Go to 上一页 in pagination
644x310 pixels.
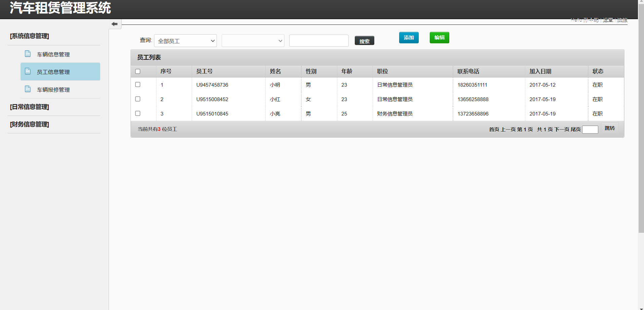click(x=508, y=129)
